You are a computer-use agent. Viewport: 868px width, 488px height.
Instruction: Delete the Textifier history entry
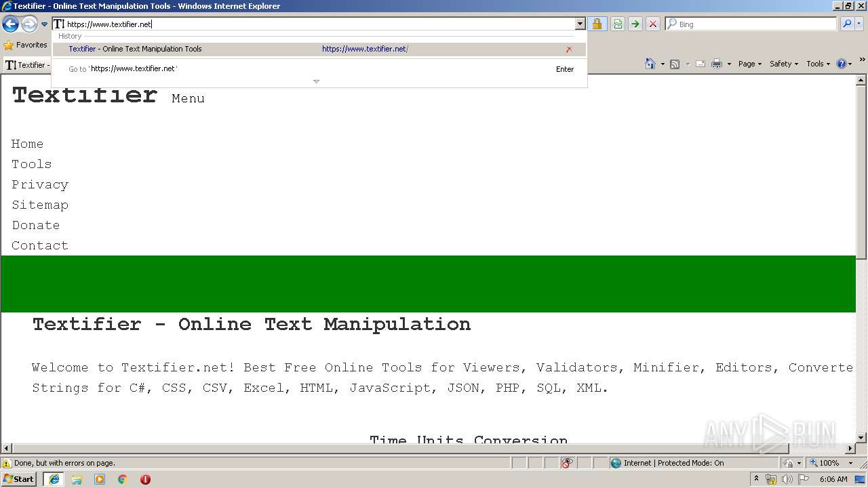569,49
